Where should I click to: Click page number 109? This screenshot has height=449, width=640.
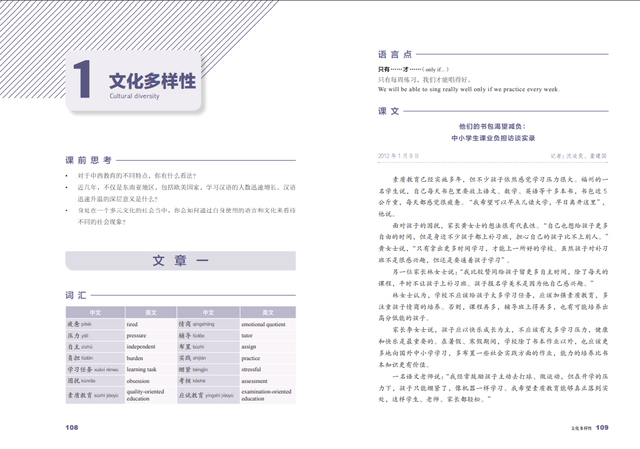[x=602, y=427]
